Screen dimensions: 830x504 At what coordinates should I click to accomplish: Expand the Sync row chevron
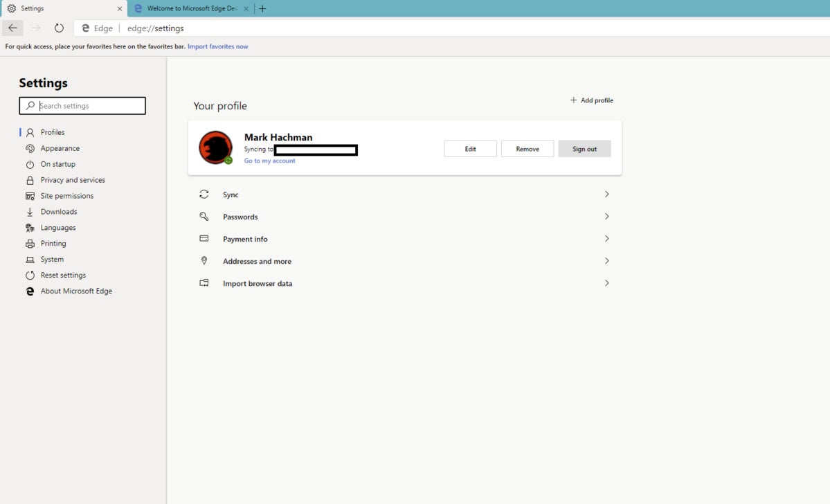(x=606, y=195)
